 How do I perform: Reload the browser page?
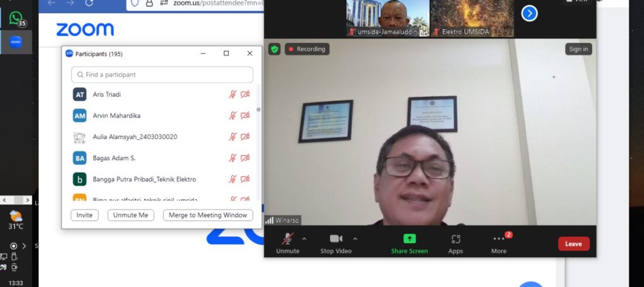click(89, 4)
